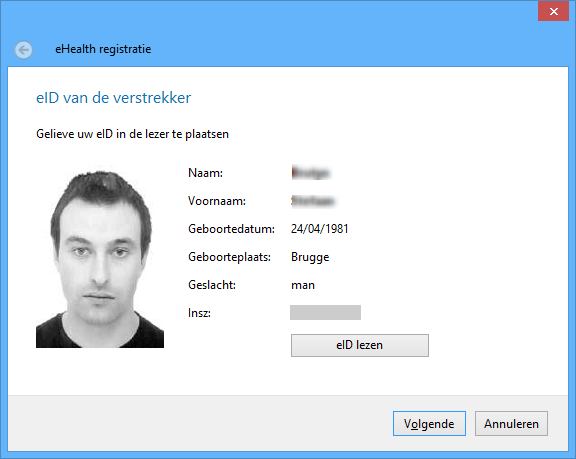The image size is (576, 459).
Task: Click the blurred Naam value
Action: pos(311,173)
